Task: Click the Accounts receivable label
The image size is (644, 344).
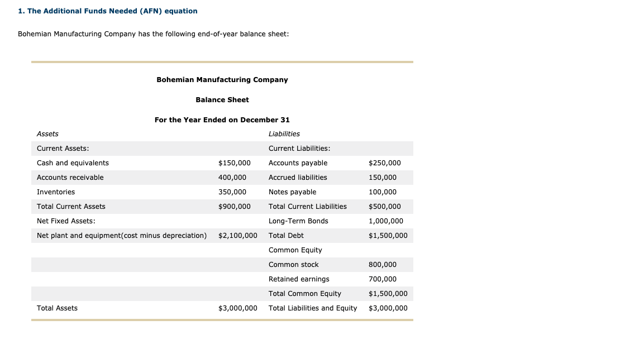Action: click(70, 178)
